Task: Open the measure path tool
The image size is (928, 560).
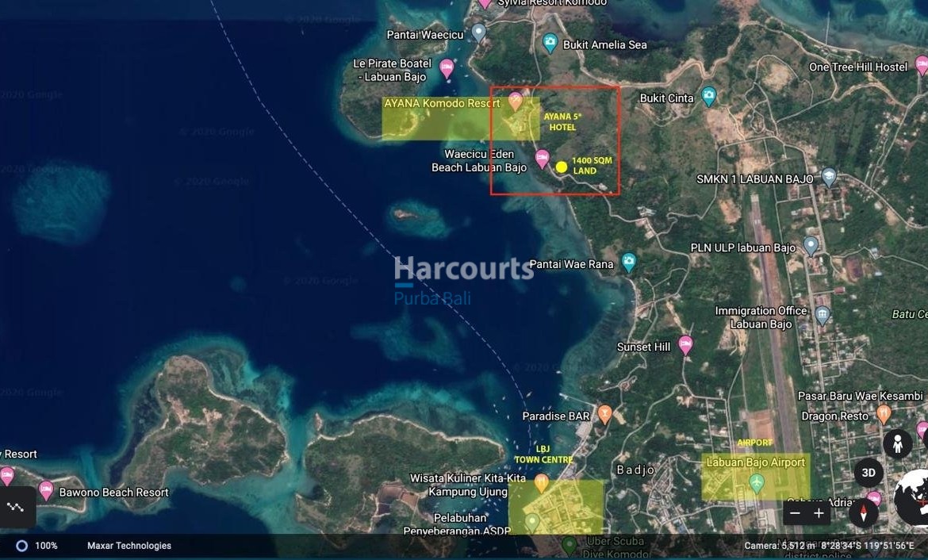Action: coord(15,507)
